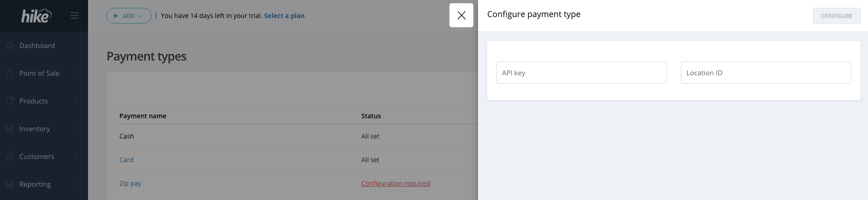This screenshot has width=868, height=200.
Task: Click the Customers people icon
Action: (10, 156)
